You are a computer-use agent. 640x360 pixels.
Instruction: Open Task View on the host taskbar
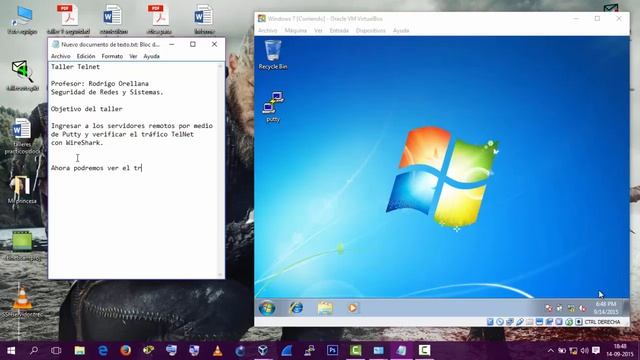[x=56, y=351]
